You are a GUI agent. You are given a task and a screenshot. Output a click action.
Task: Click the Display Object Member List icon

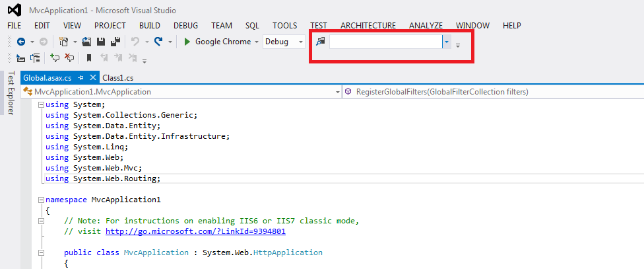click(20, 58)
